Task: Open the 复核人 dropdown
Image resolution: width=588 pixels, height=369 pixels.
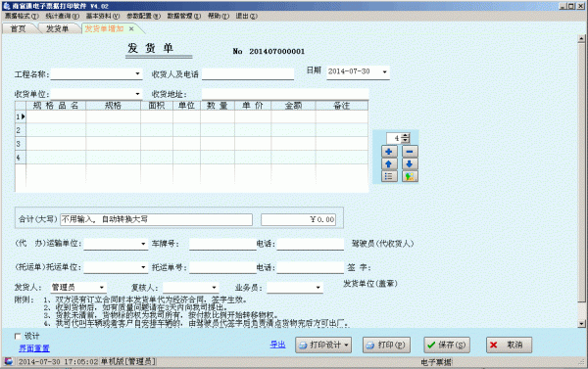Action: point(214,288)
